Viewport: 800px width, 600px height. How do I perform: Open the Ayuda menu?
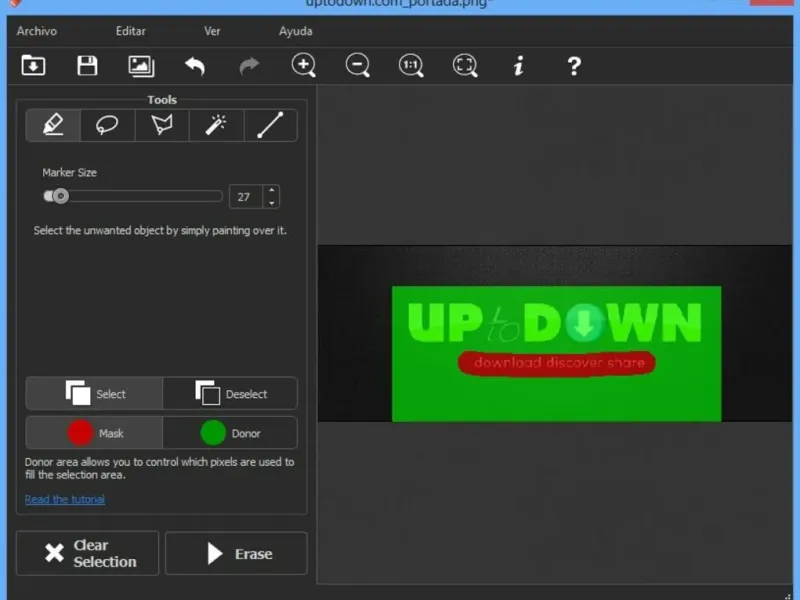(295, 31)
